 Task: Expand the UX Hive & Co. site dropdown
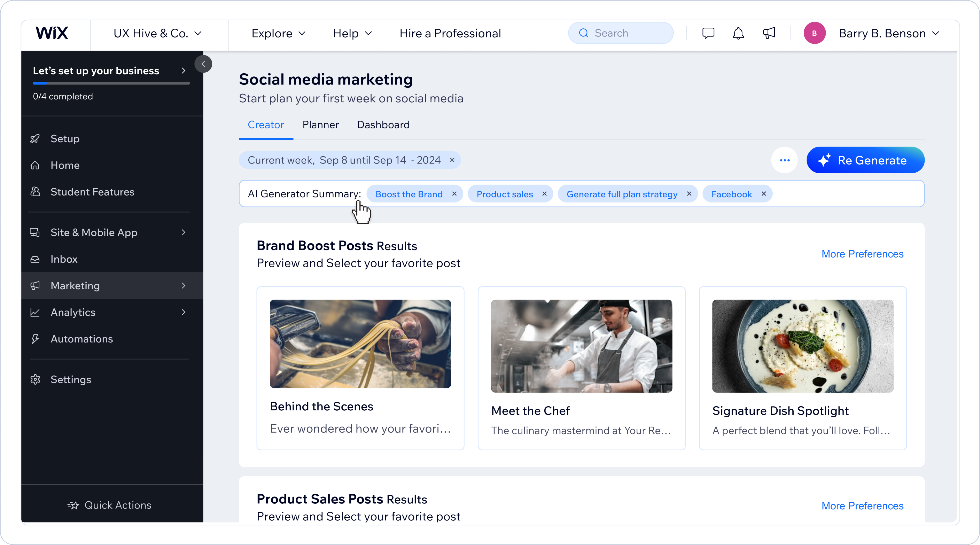click(157, 33)
